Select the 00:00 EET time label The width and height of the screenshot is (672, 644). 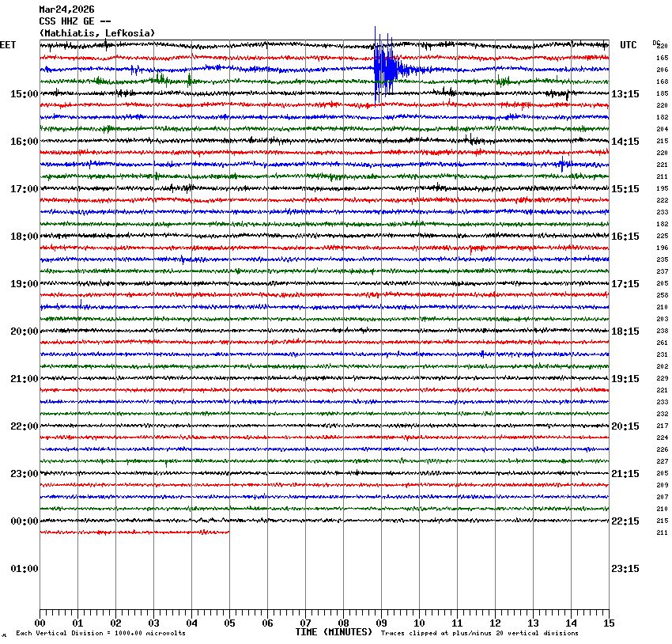24,521
